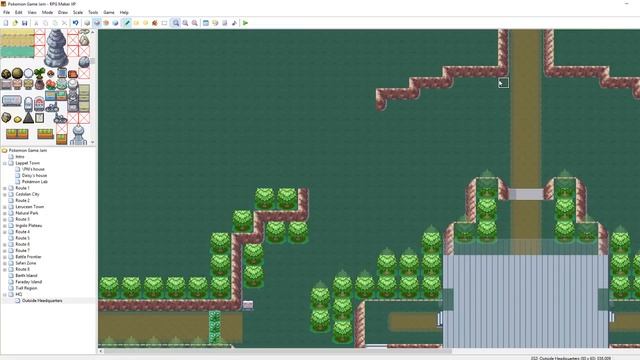Save the project using the floppy icon
This screenshot has width=640, height=360.
click(24, 23)
